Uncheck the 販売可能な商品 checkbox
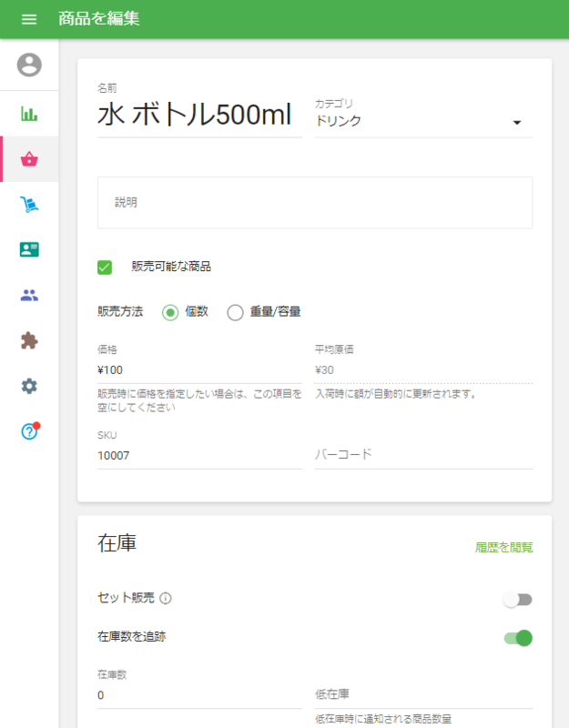This screenshot has width=569, height=728. tap(105, 267)
